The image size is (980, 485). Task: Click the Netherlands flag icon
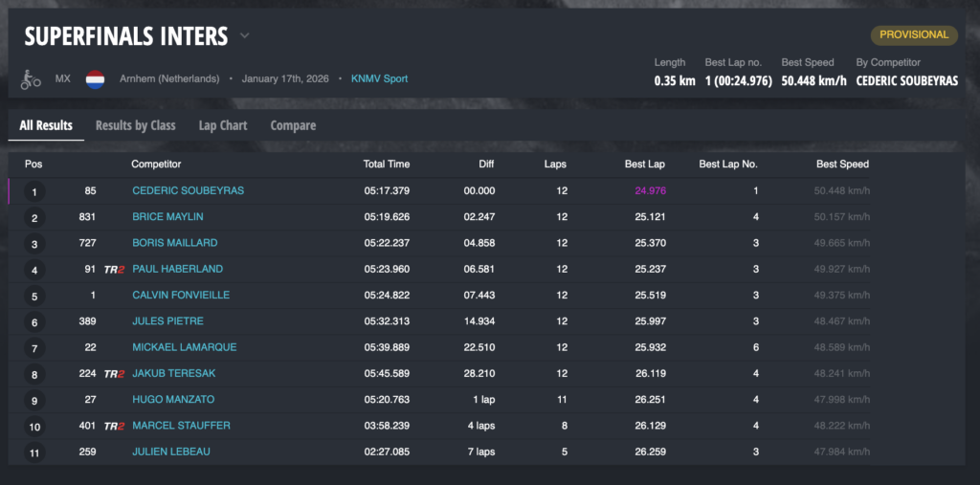click(x=95, y=78)
